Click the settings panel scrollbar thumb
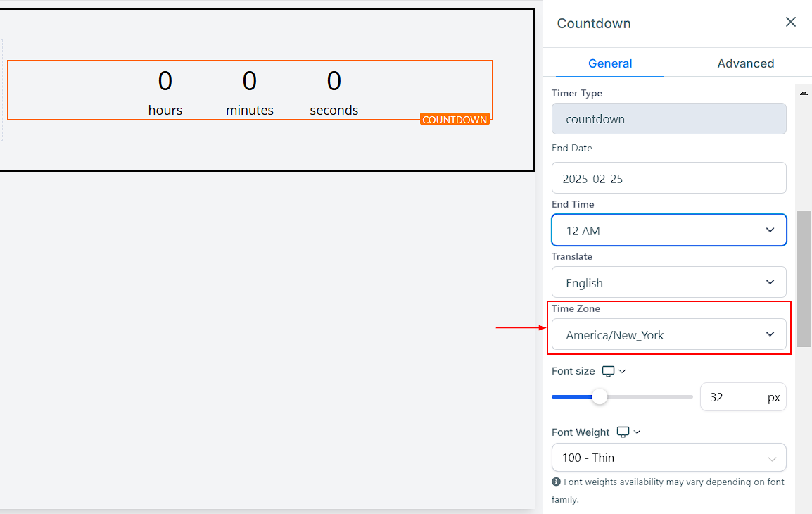Viewport: 812px width, 514px height. coord(804,278)
